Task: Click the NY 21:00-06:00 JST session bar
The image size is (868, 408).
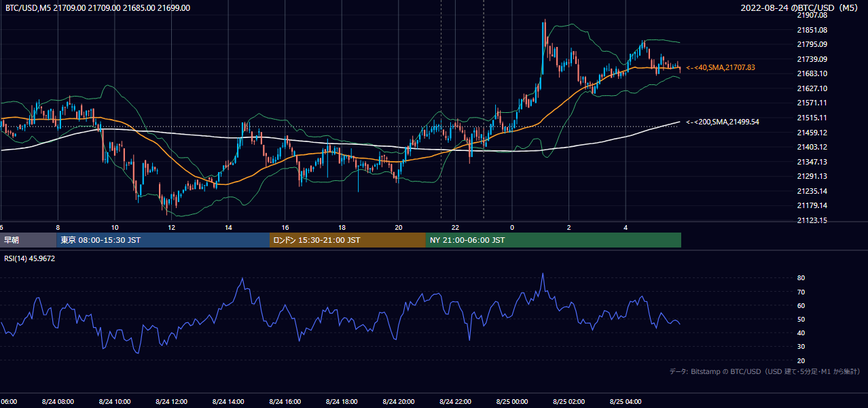Action: 554,240
